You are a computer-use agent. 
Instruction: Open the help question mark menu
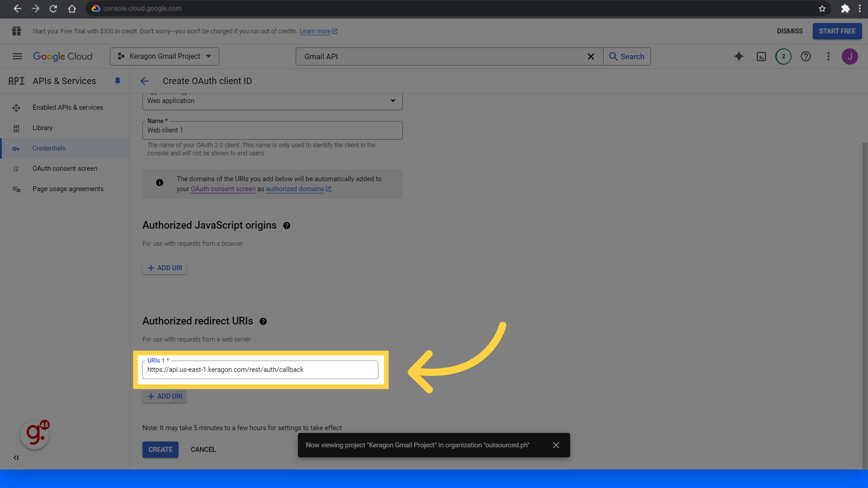(x=806, y=56)
